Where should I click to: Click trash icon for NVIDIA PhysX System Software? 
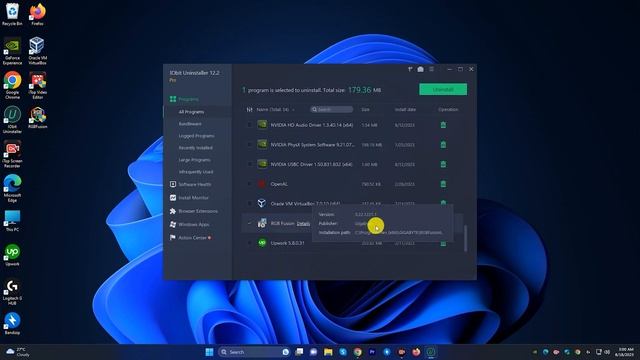pyautogui.click(x=443, y=144)
